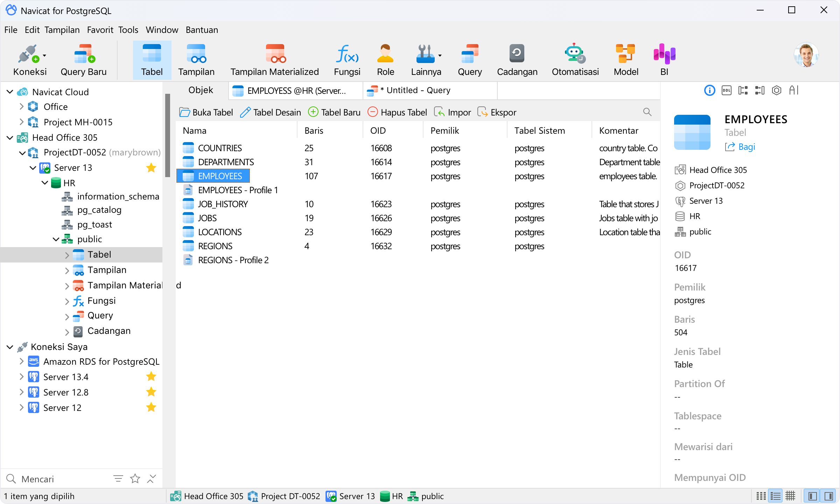Switch to detail grid view
This screenshot has height=504, width=840.
coord(790,496)
